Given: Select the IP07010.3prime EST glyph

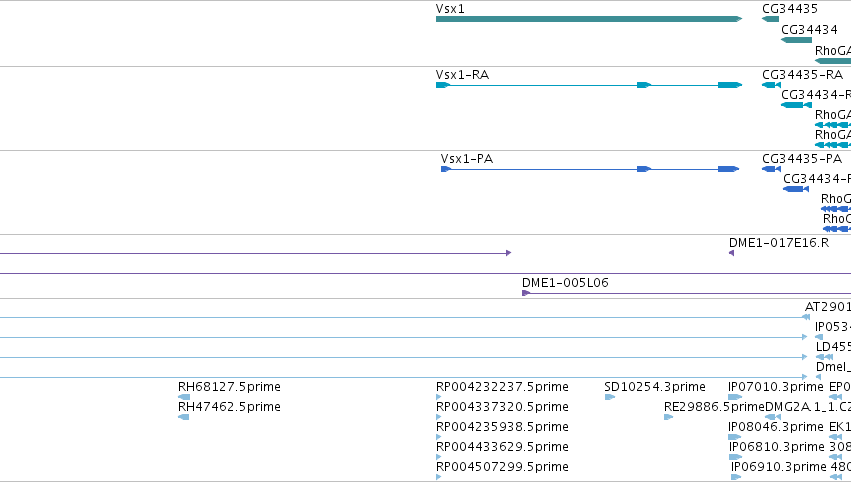Looking at the screenshot, I should point(735,397).
